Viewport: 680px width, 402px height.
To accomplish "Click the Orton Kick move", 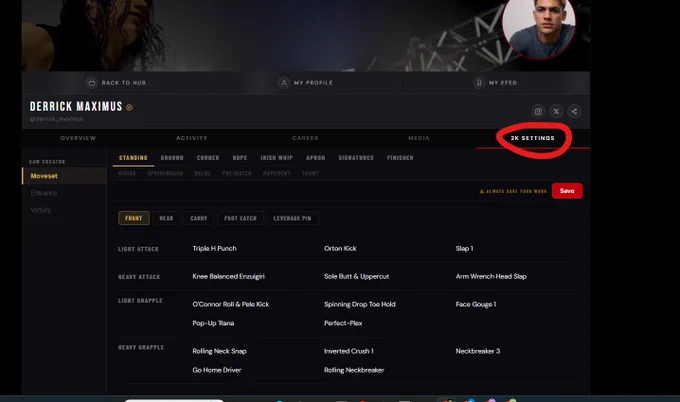I will pos(340,248).
